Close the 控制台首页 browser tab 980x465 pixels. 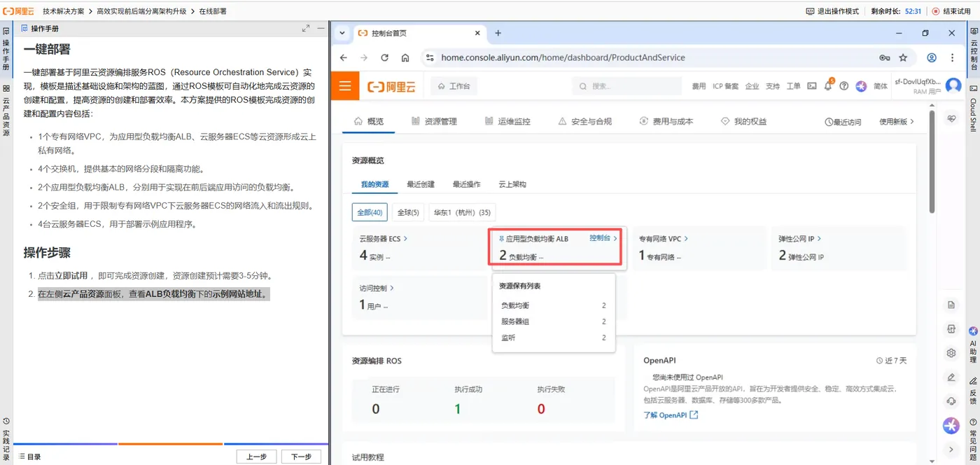click(478, 33)
